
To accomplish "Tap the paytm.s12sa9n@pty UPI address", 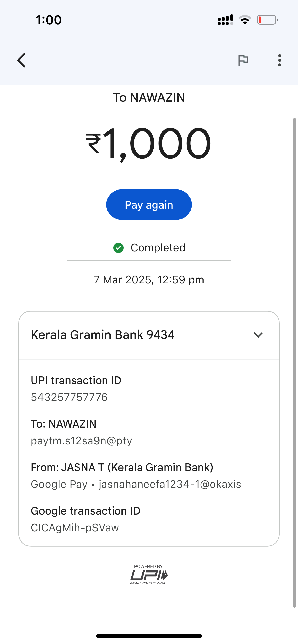I will point(82,441).
